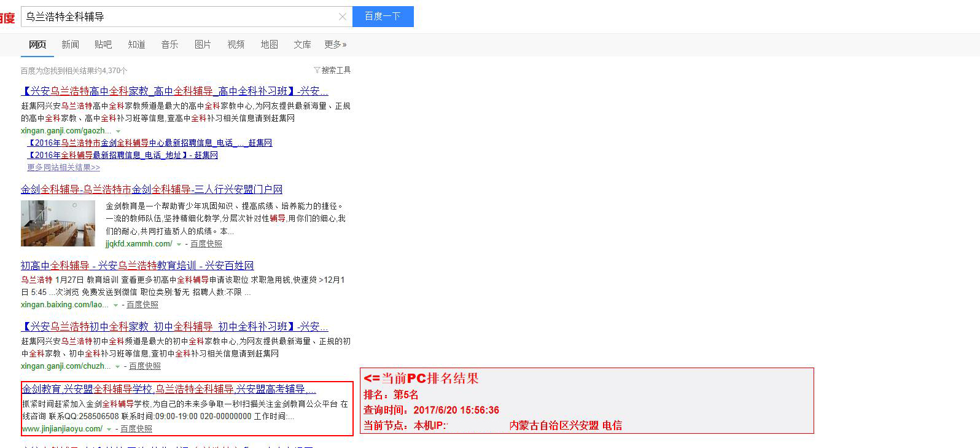Screen dimensions: 980x448
Task: Open 百度快照 for xingan.baixing.com result
Action: 142,305
